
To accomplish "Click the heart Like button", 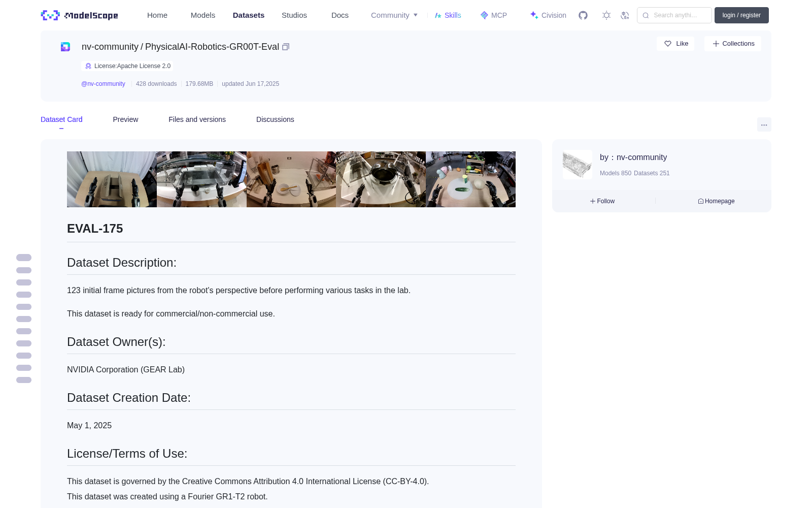I will (x=675, y=44).
